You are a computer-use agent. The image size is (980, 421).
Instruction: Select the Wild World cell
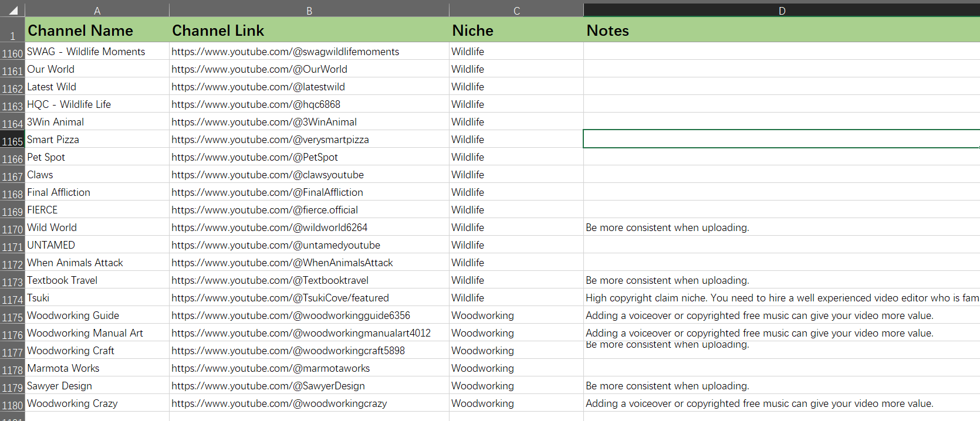pos(97,227)
